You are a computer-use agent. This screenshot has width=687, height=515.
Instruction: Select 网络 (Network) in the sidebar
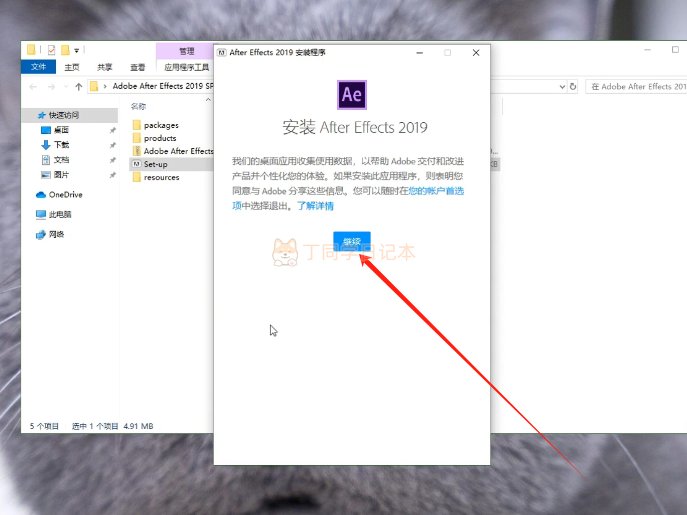[x=56, y=234]
